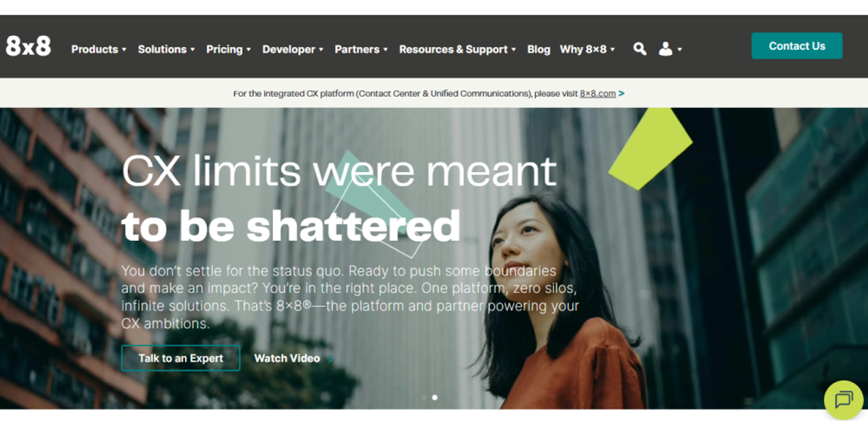
Task: Click the Watch Video link
Action: pos(287,358)
